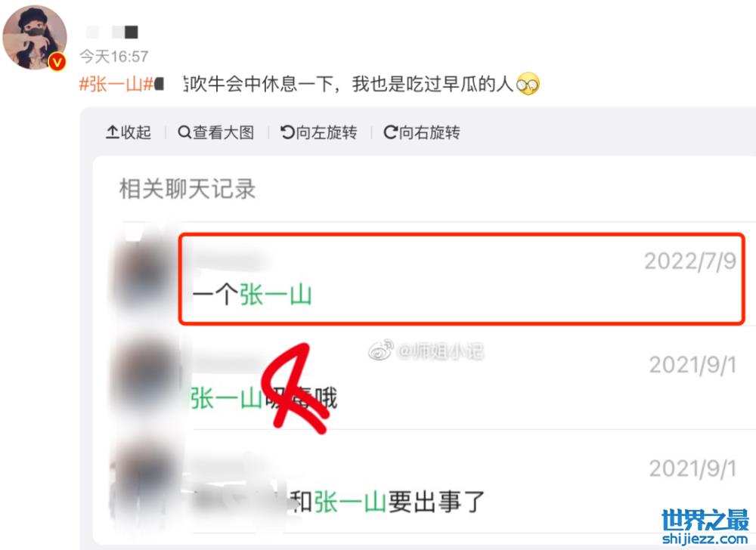The height and width of the screenshot is (550, 756).
Task: Click the counter-clockwise rotate arrow icon
Action: (x=287, y=132)
